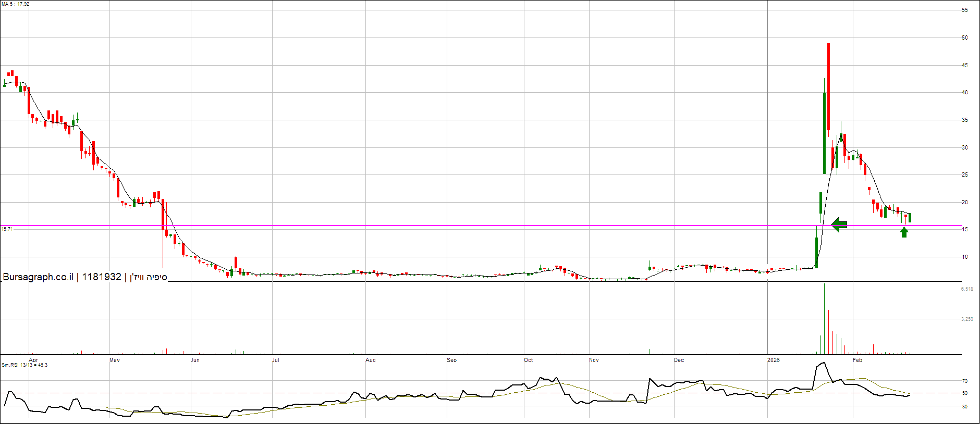Click the Apr label on the time axis
Image resolution: width=980 pixels, height=424 pixels.
[33, 360]
